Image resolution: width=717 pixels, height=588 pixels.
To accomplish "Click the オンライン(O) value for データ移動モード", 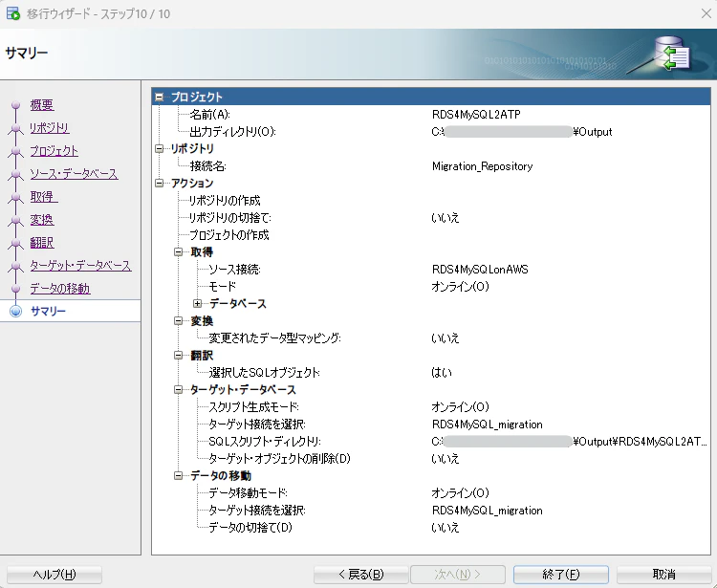I will coord(460,493).
